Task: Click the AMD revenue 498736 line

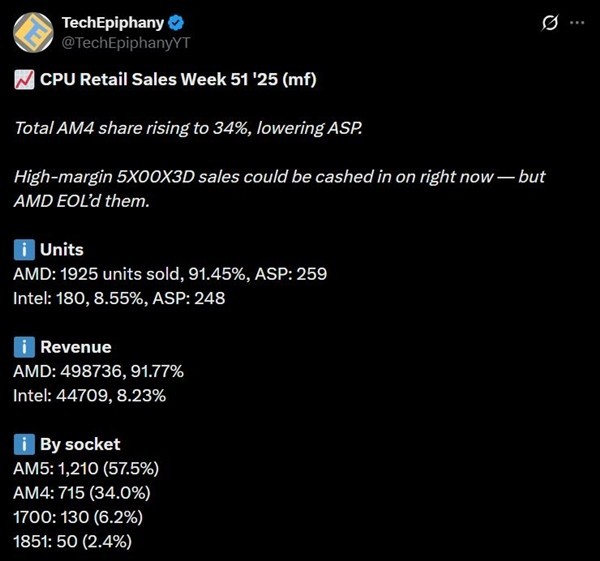Action: pyautogui.click(x=99, y=371)
